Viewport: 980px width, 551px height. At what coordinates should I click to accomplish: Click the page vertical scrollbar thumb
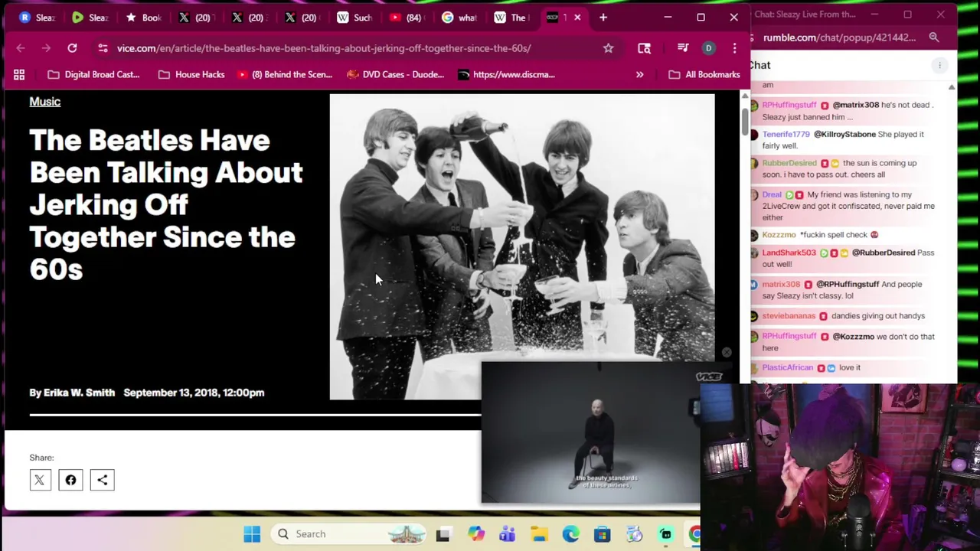(x=744, y=122)
